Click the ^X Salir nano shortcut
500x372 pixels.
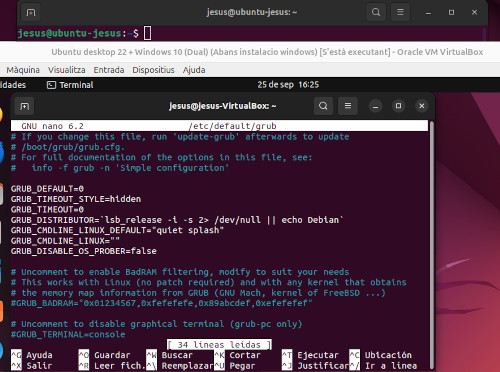click(32, 366)
